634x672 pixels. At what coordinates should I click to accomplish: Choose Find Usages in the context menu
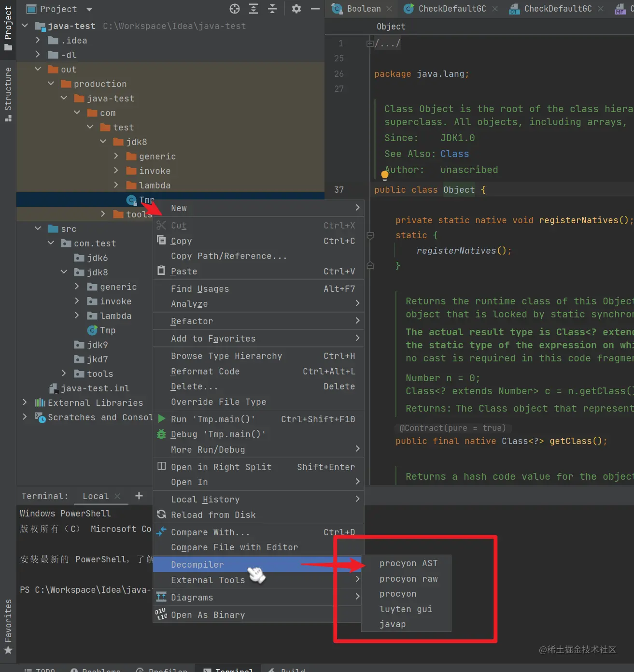click(199, 288)
